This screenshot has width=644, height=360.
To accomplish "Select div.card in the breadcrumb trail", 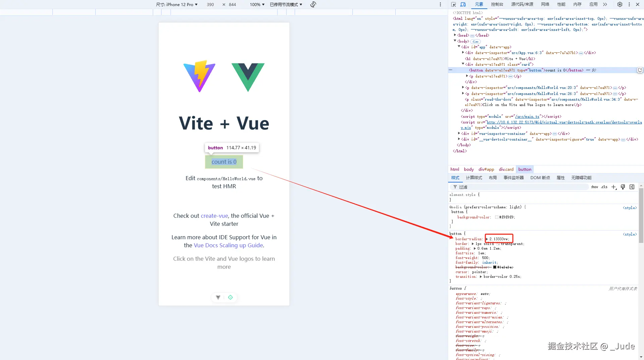I will [506, 169].
